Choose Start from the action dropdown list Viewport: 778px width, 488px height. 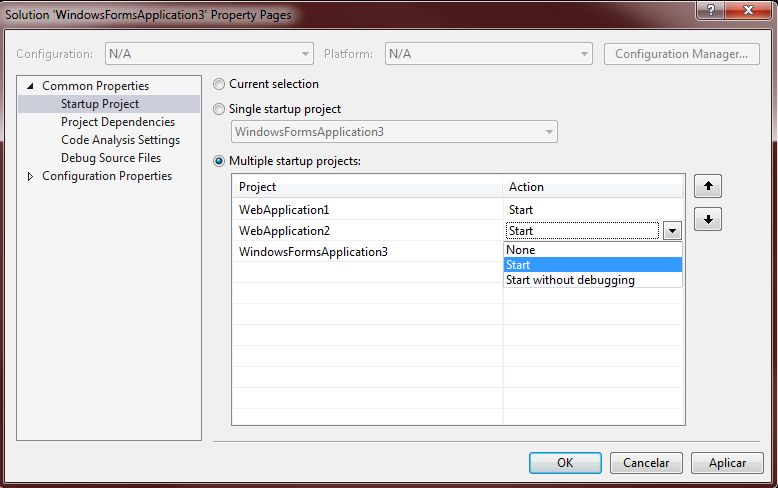[592, 265]
